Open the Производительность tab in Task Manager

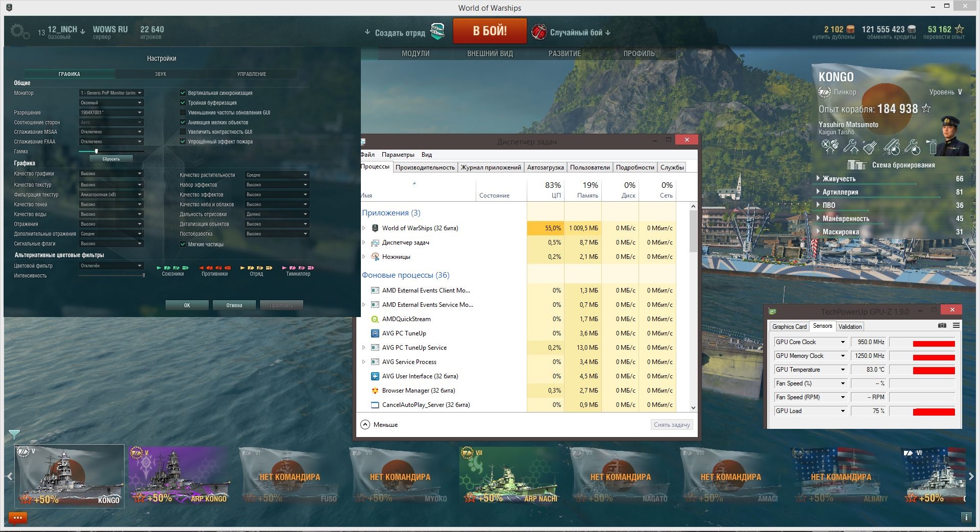point(425,167)
